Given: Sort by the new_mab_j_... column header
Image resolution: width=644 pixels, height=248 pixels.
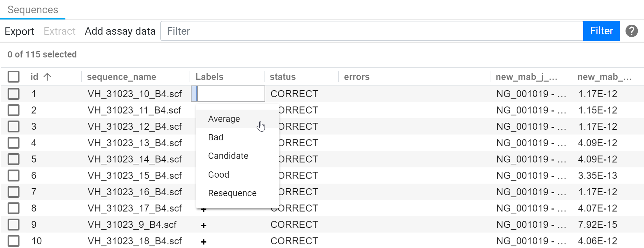Looking at the screenshot, I should (x=526, y=77).
